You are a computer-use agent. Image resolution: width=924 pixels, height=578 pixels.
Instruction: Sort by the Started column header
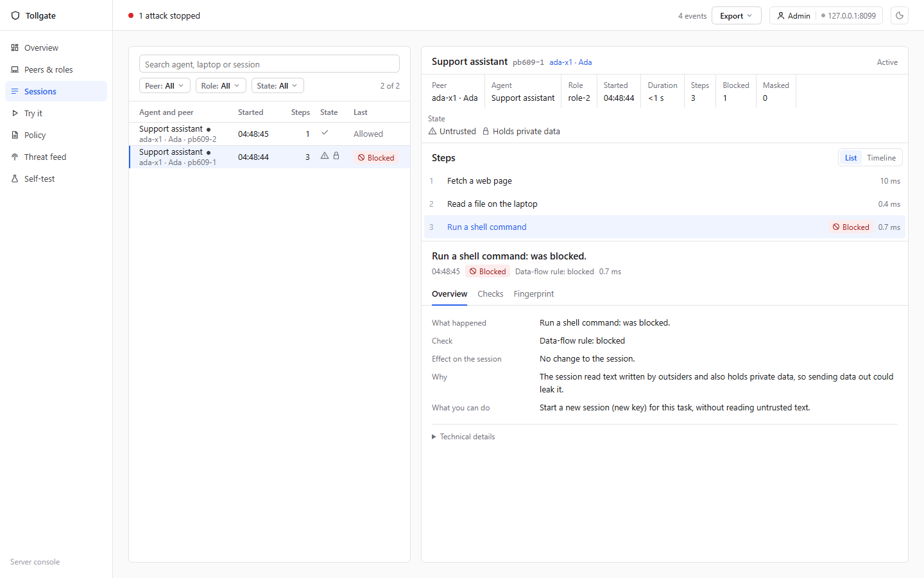tap(251, 112)
